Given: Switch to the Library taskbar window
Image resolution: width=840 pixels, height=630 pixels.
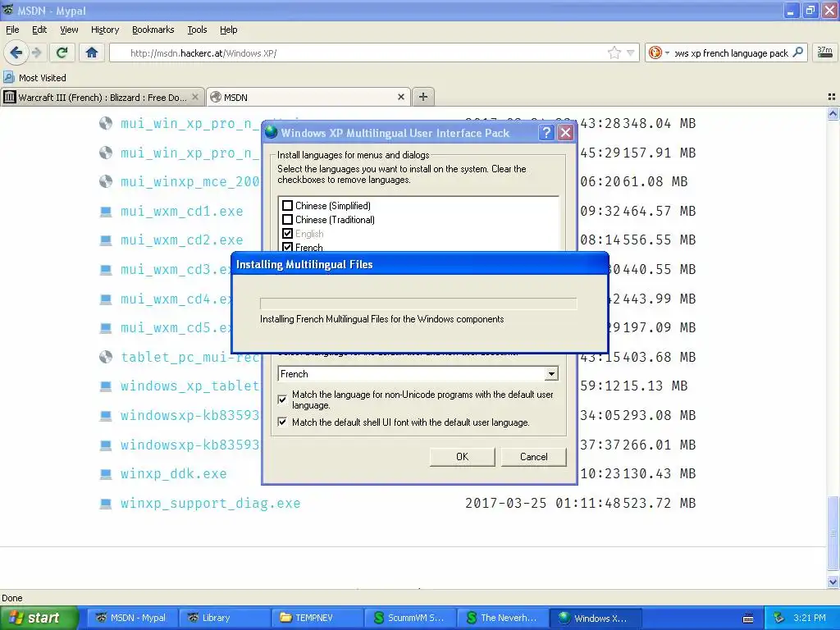Looking at the screenshot, I should click(x=225, y=618).
